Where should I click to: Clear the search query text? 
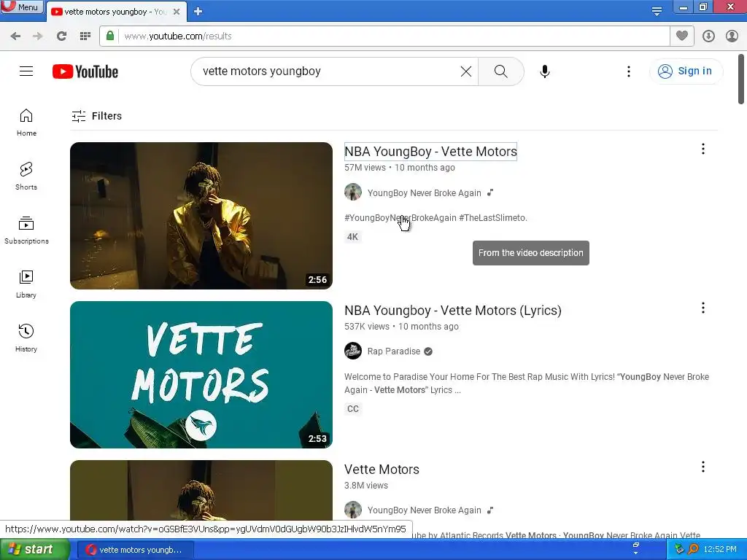[x=466, y=71]
